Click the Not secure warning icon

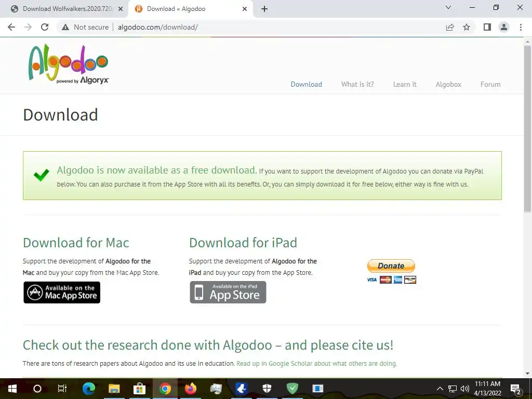65,27
